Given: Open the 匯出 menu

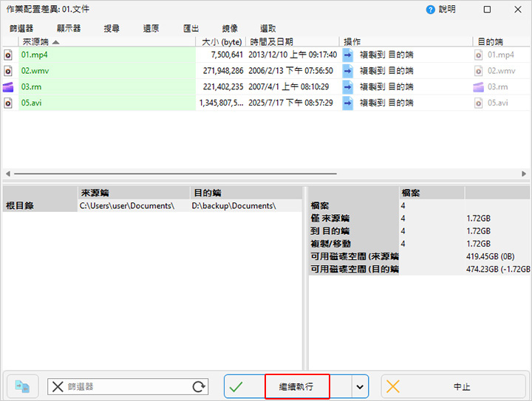Looking at the screenshot, I should coord(191,29).
